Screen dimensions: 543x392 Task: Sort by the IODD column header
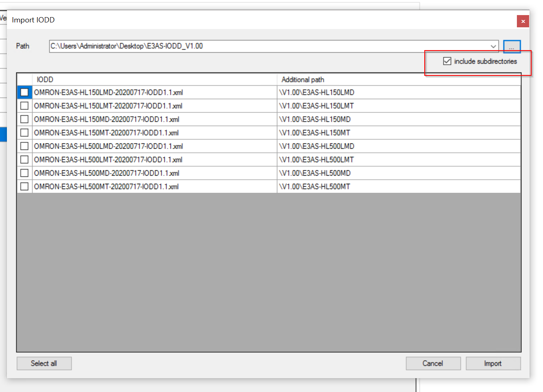coord(155,79)
